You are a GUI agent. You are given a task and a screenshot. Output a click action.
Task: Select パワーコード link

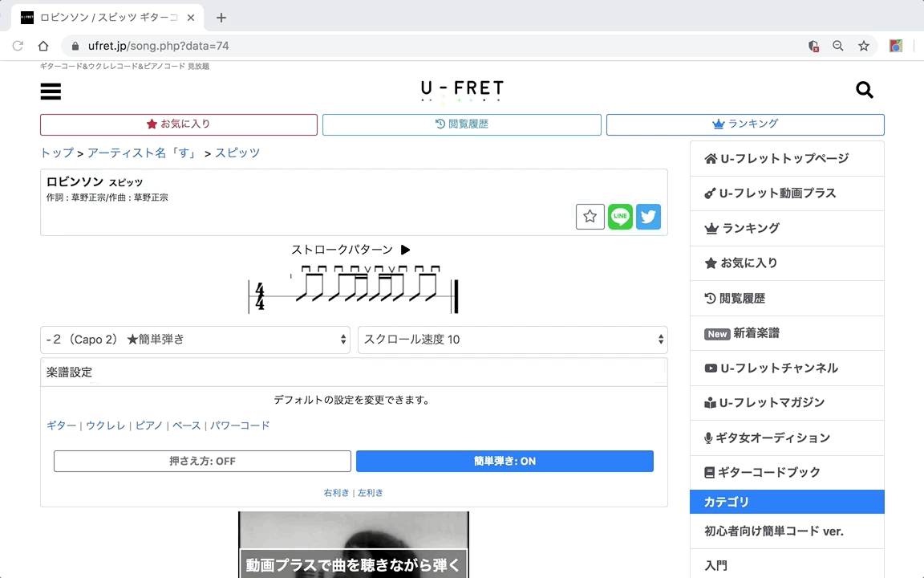point(240,425)
